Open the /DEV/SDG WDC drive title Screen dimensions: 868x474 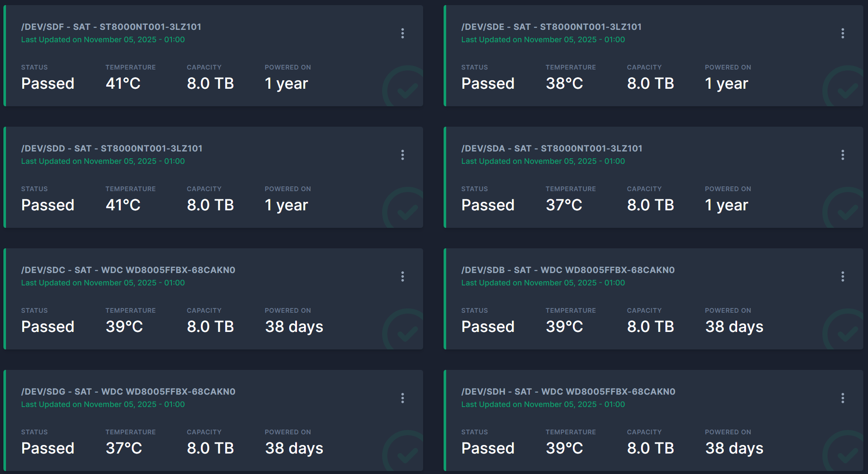[x=128, y=392]
